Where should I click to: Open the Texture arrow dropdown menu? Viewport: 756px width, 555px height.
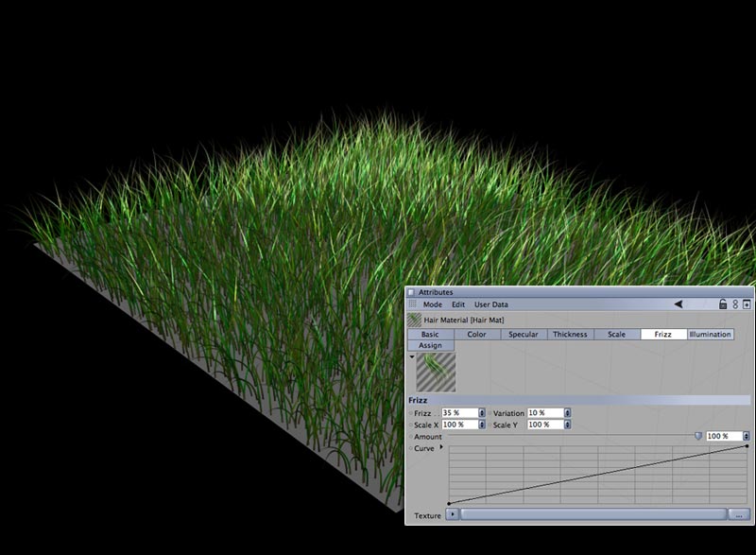tap(452, 514)
